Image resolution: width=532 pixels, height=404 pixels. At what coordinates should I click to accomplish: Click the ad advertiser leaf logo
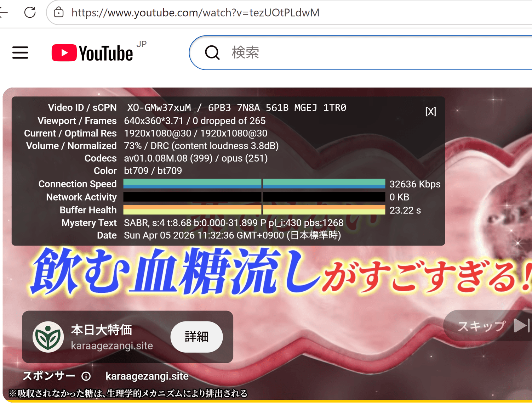(48, 337)
